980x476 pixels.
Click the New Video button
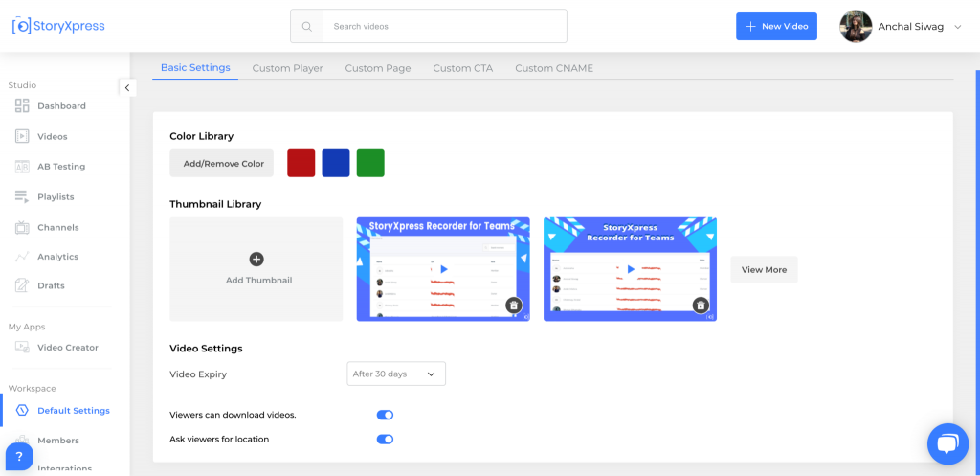coord(776,27)
